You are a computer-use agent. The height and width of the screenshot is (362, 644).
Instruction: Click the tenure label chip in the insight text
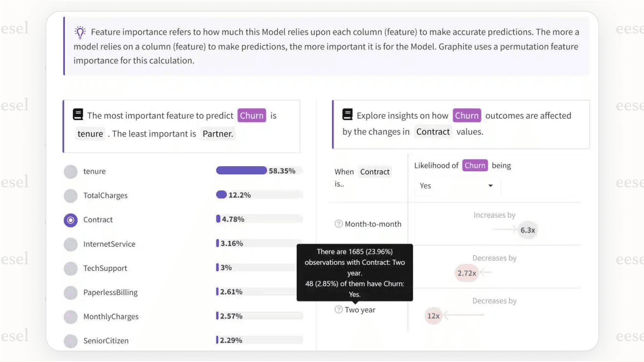(90, 134)
